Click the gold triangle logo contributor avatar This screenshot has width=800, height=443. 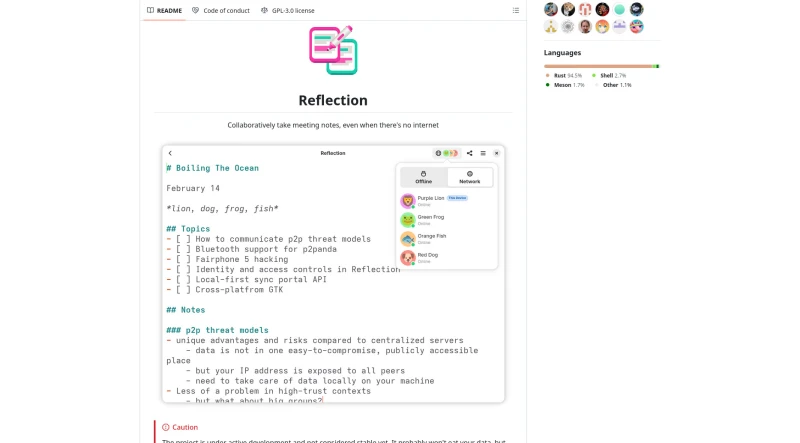pyautogui.click(x=551, y=27)
